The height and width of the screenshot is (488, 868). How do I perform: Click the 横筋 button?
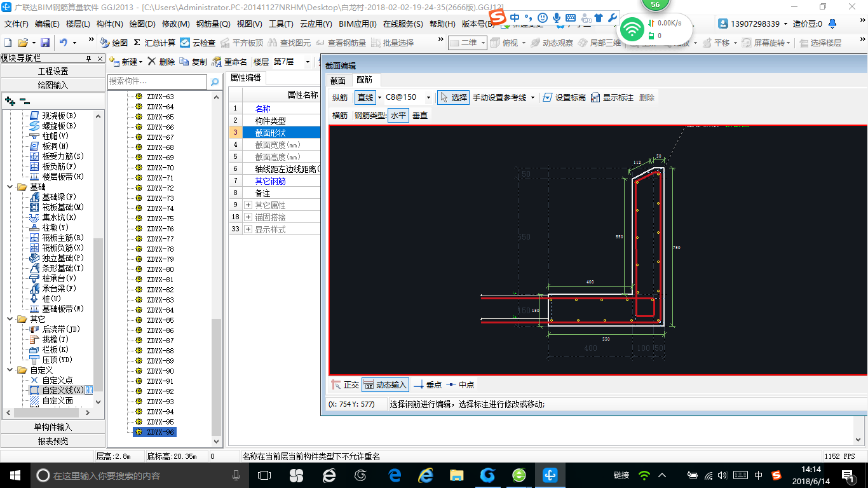[x=340, y=115]
